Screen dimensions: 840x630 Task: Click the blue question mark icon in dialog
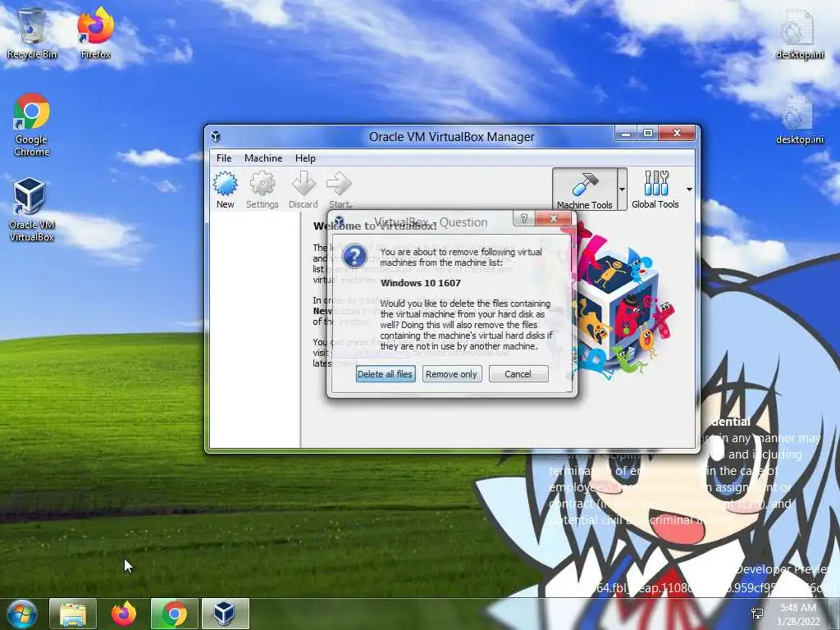point(354,256)
